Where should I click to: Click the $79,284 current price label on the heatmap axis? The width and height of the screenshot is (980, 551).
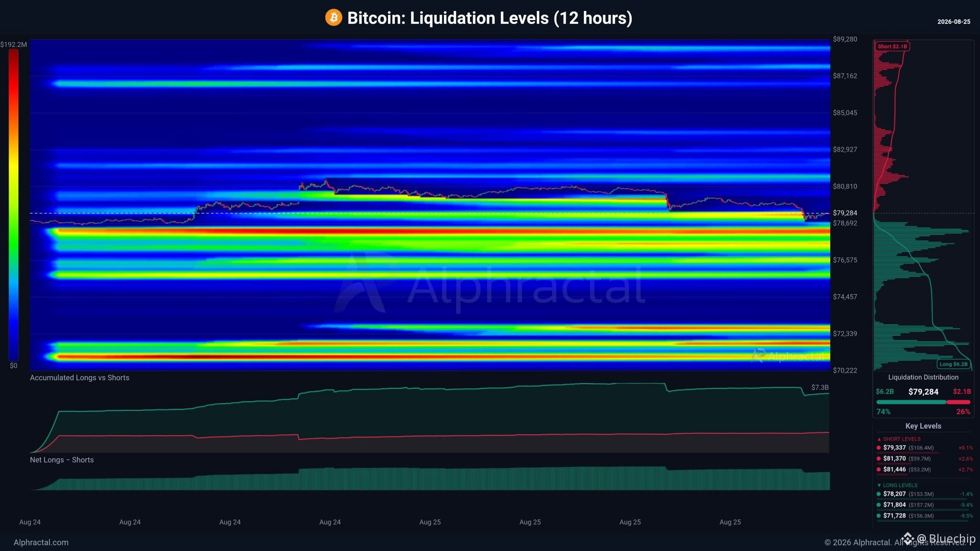(845, 213)
